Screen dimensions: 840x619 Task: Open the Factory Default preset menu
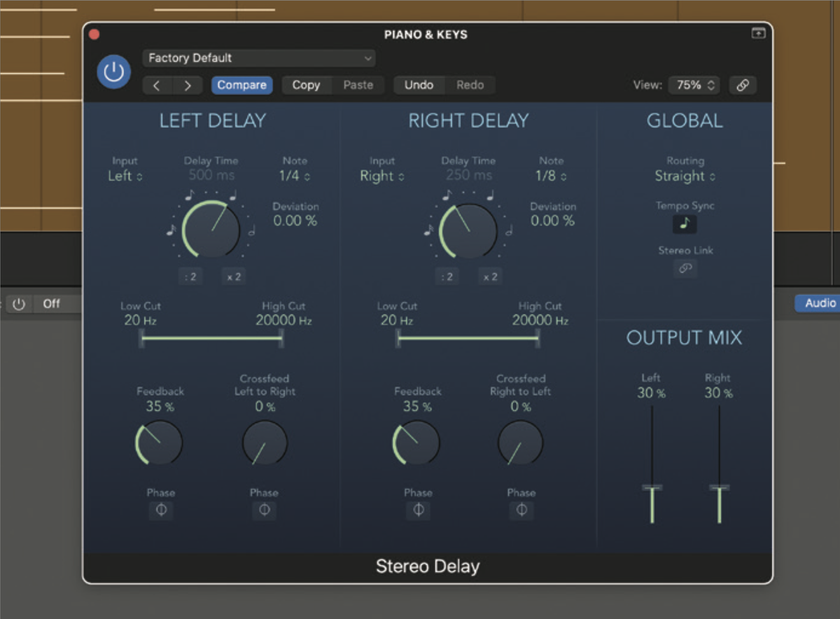(259, 57)
